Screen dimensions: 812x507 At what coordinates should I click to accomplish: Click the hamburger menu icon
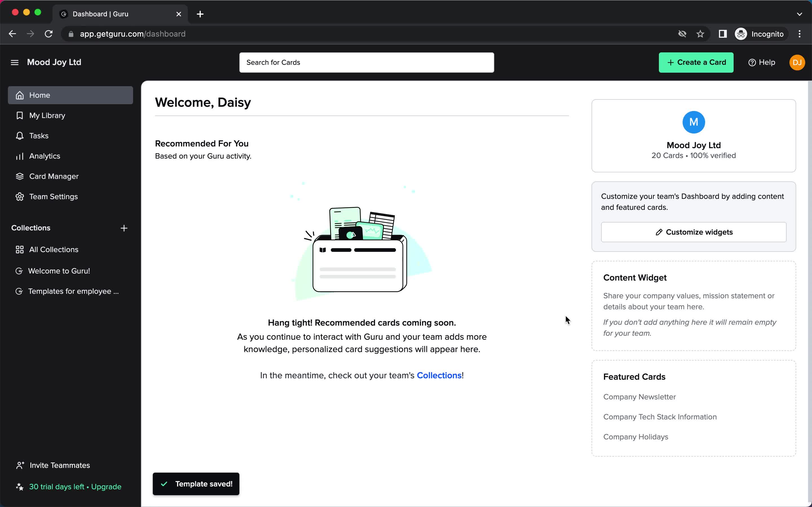[x=14, y=62]
